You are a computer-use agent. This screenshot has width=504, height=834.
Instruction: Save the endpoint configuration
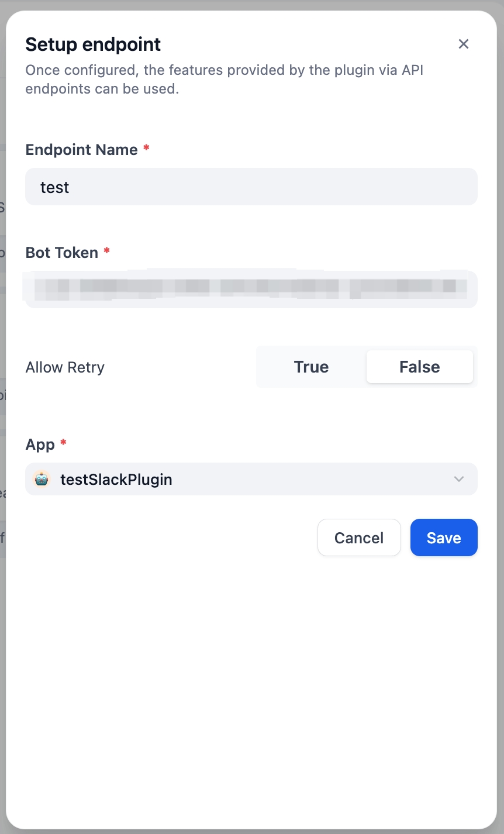443,537
